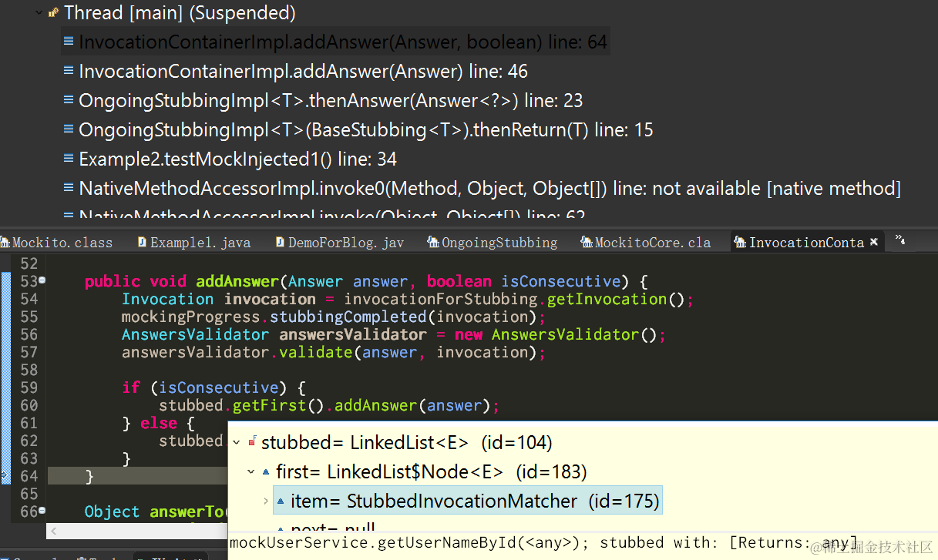The width and height of the screenshot is (938, 560).
Task: Click frame icon for addAnswer(Answer, boolean) line: 64
Action: [69, 42]
